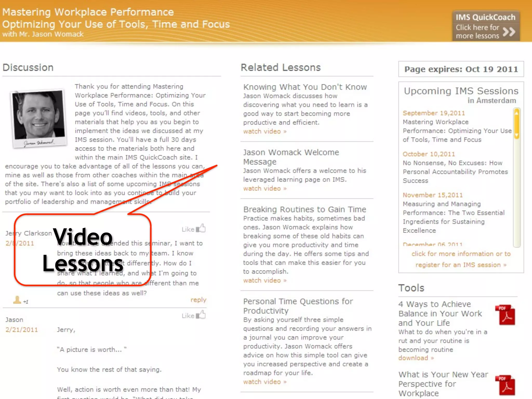
Task: Select the September 19,2011 session date
Action: click(x=434, y=113)
